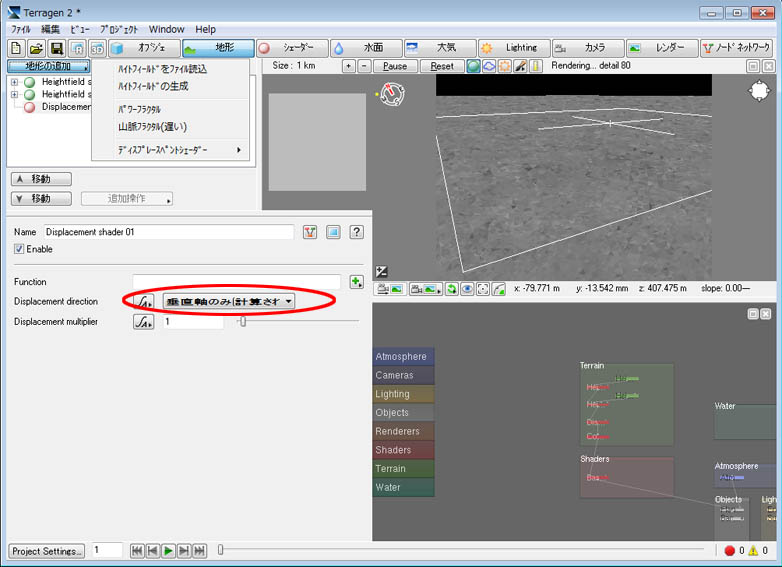Toggle the Enable checkbox
This screenshot has height=567, width=782.
[19, 249]
